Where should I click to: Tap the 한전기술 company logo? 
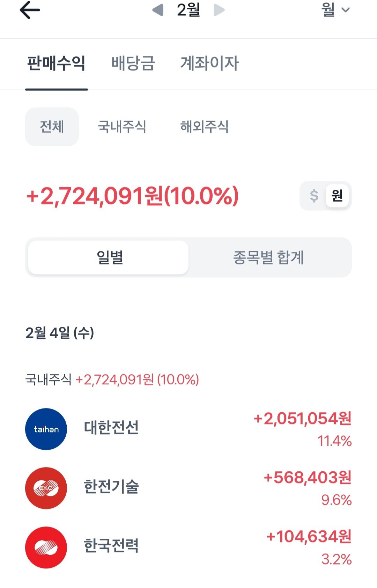[46, 488]
